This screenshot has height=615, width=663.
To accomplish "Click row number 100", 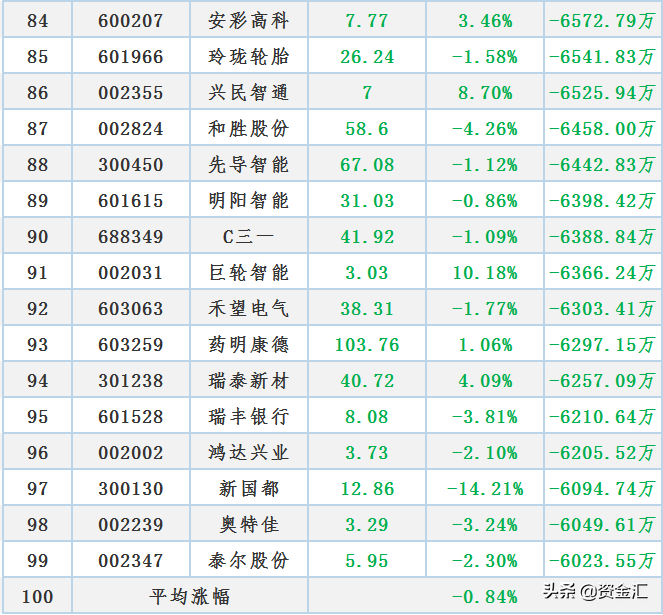I will point(38,596).
